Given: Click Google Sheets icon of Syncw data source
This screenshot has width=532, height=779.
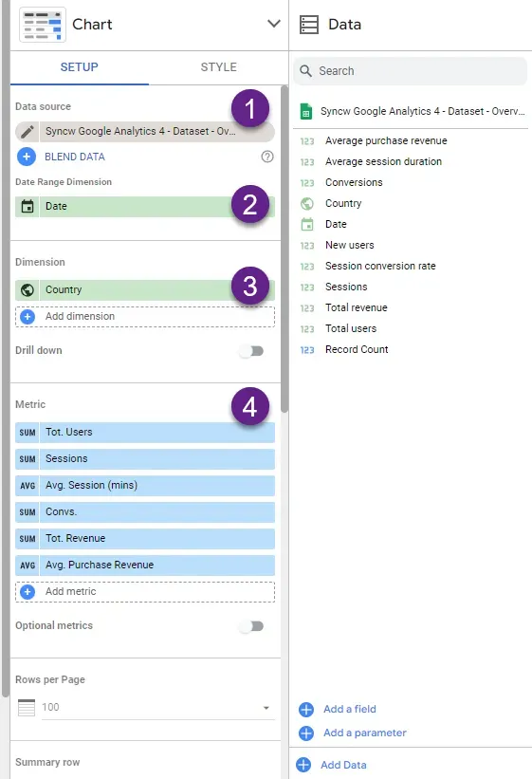Looking at the screenshot, I should (306, 111).
